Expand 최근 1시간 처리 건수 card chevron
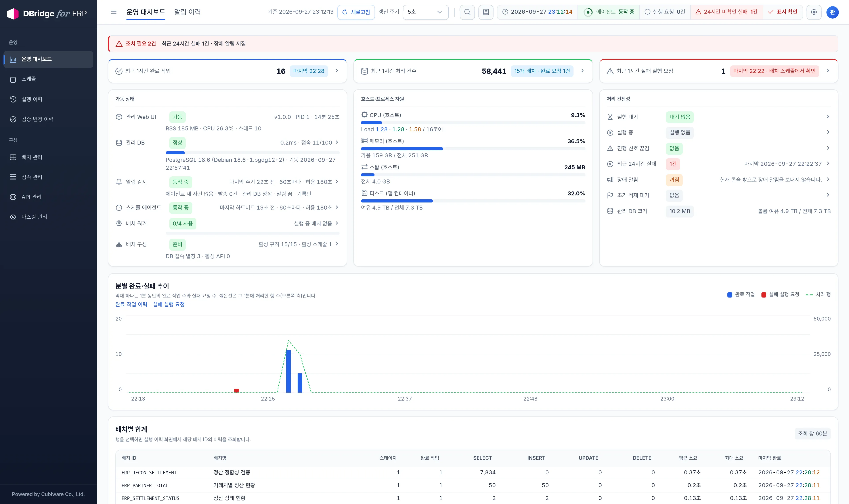 [x=582, y=71]
